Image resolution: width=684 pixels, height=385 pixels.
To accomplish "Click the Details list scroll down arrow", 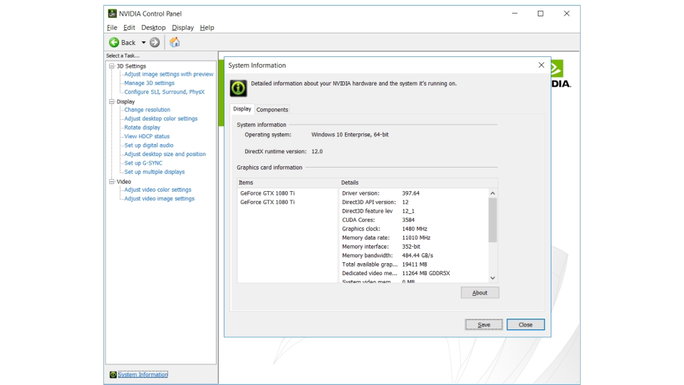I will (492, 278).
